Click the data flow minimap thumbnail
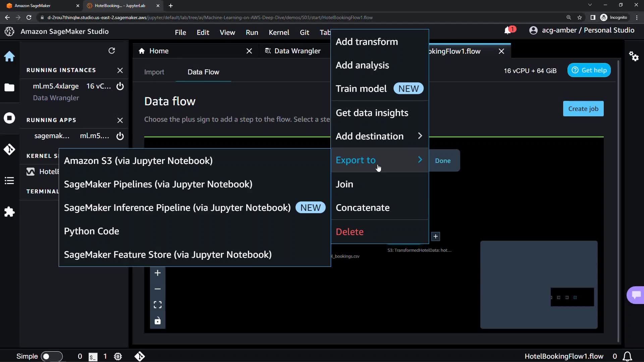The image size is (644, 362). pos(539,285)
